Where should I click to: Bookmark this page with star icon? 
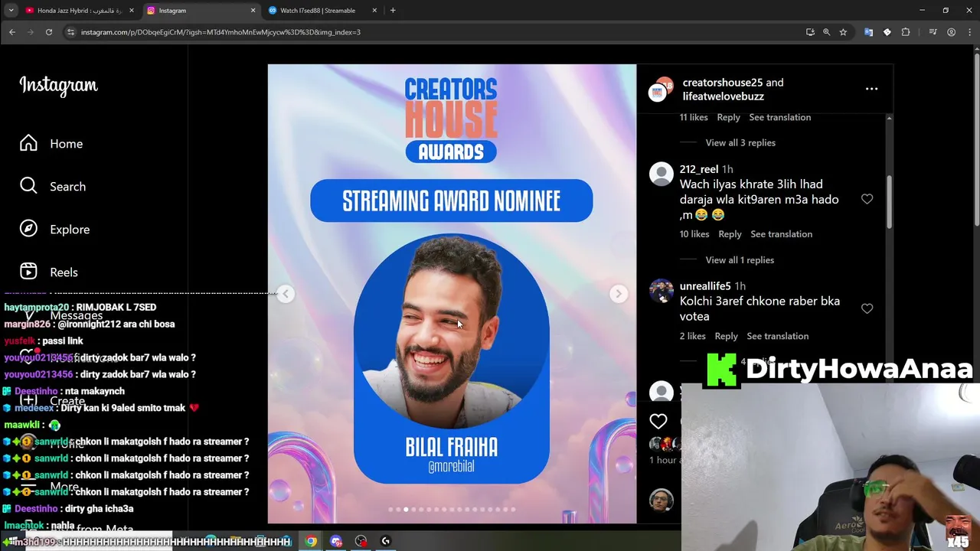click(x=843, y=32)
